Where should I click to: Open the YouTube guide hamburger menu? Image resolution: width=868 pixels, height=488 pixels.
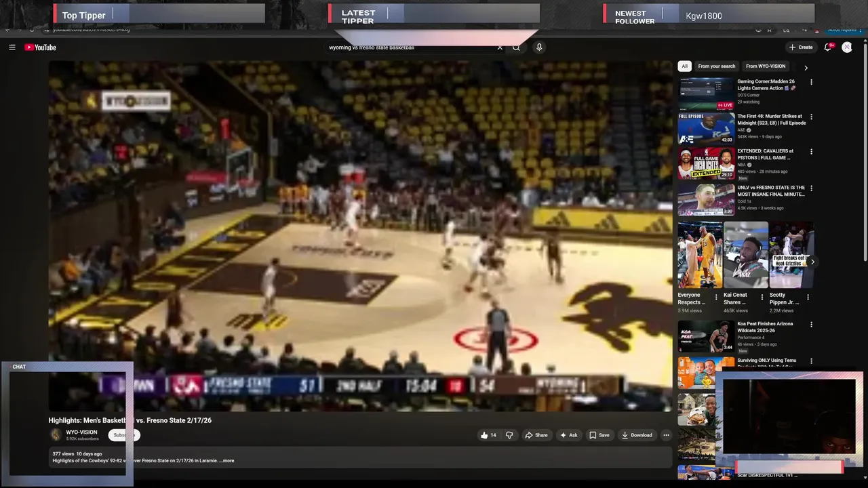coord(12,47)
